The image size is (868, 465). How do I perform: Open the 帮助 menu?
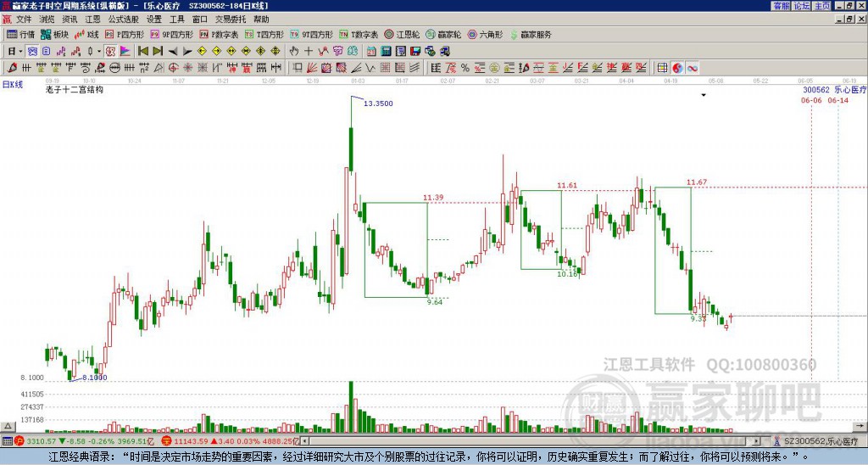(x=261, y=20)
